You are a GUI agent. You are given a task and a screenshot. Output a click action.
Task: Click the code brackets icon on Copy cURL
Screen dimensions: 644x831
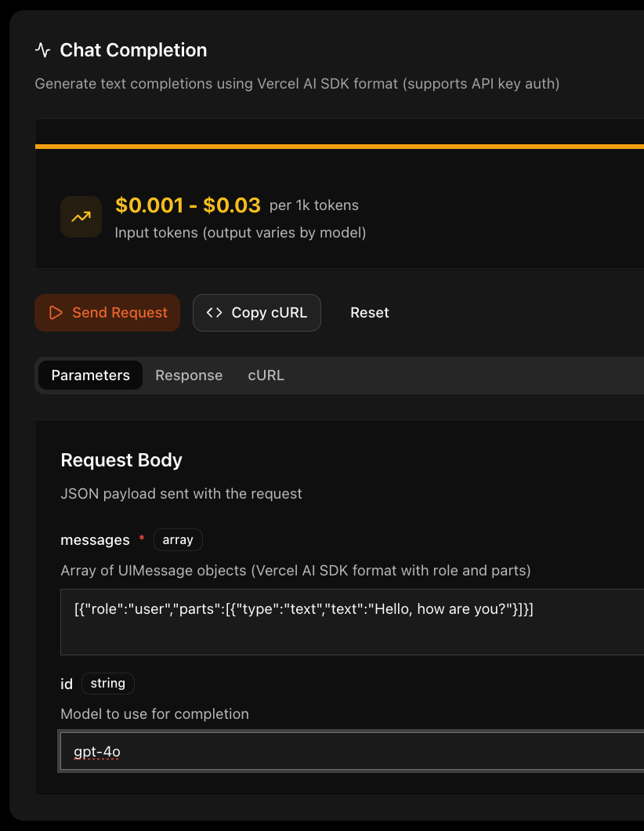[x=214, y=313]
